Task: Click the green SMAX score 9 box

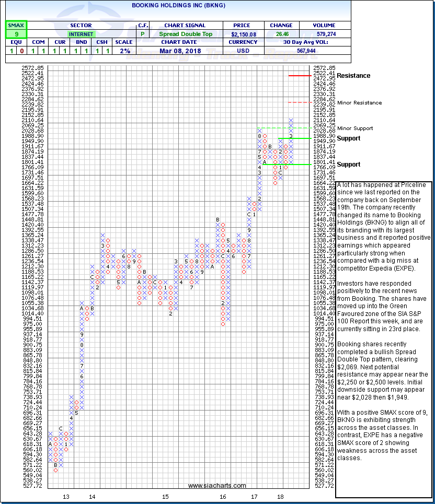Action: (16, 34)
